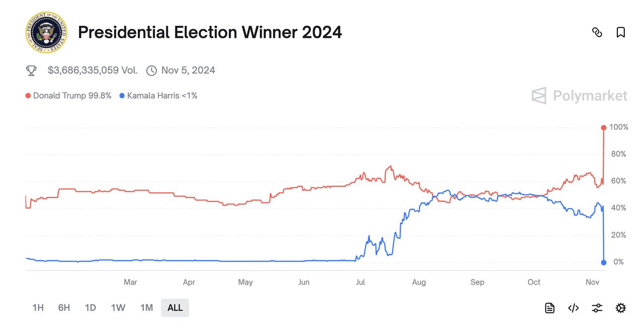Screen dimensions: 644x332
Task: Click the blue Harris 0% endpoint dot
Action: (603, 262)
